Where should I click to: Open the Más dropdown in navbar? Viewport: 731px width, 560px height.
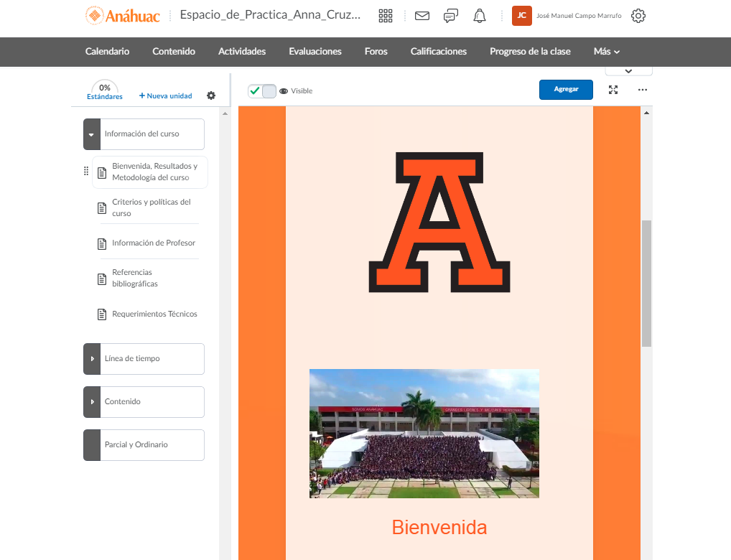(606, 52)
